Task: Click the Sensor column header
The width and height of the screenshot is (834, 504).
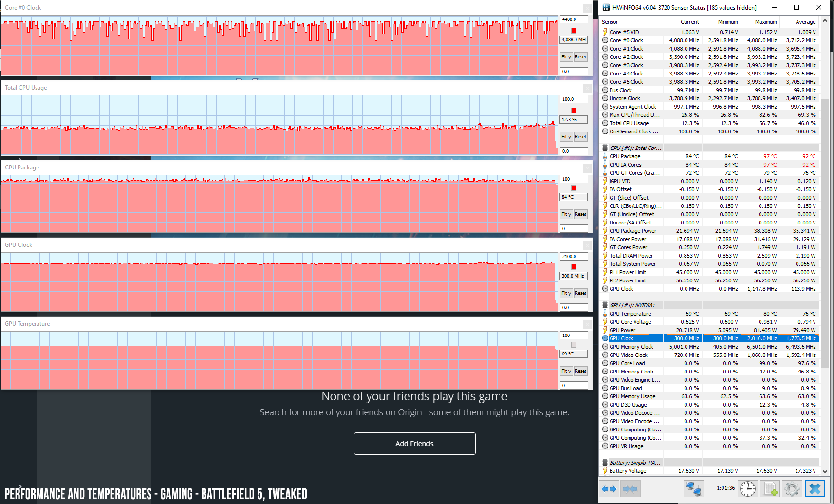Action: tap(631, 22)
